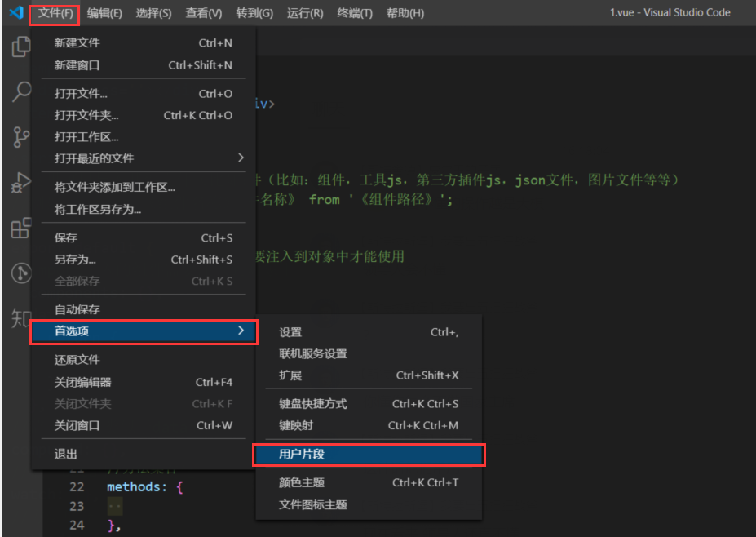Select 文件图标主题 in submenu
Image resolution: width=756 pixels, height=537 pixels.
pos(369,504)
